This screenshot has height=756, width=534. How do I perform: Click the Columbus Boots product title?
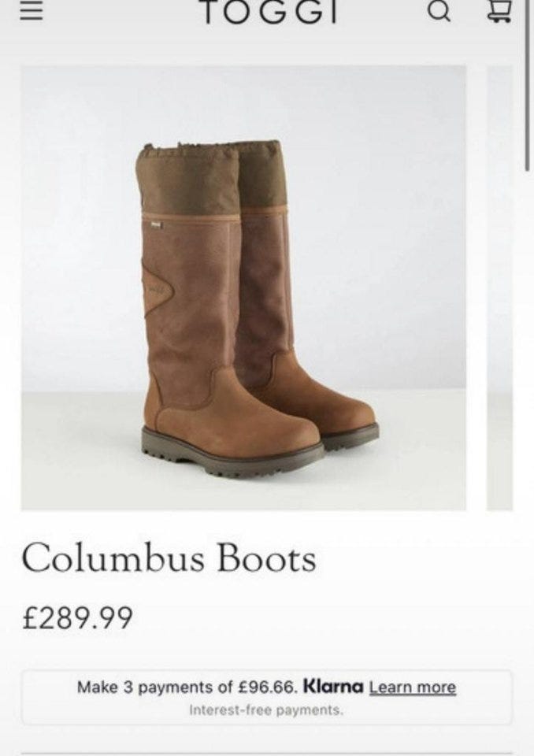[x=169, y=558]
